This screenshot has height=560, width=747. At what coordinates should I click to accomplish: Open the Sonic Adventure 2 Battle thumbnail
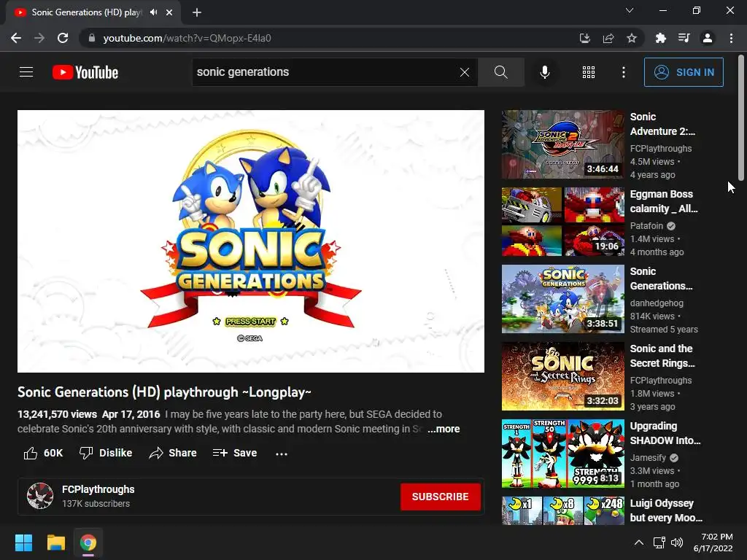pos(562,144)
